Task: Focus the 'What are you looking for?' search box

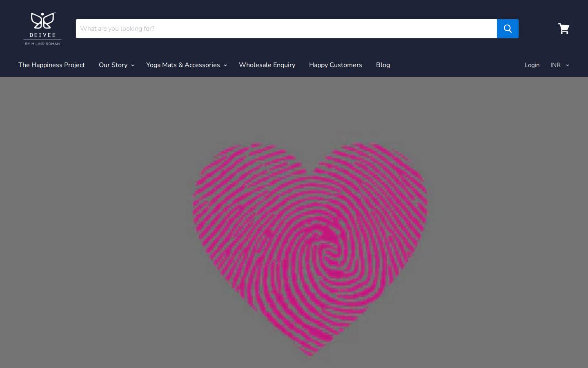Action: pos(286,29)
